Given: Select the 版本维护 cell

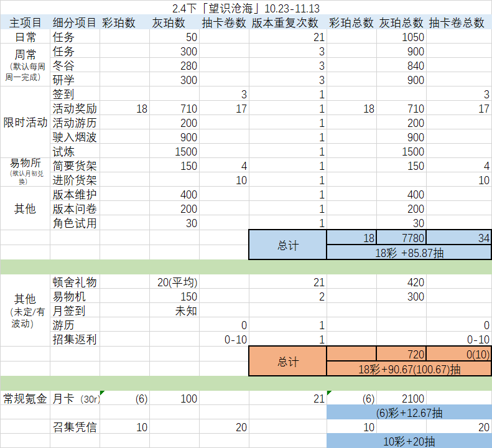Looking at the screenshot, I should [x=75, y=194].
